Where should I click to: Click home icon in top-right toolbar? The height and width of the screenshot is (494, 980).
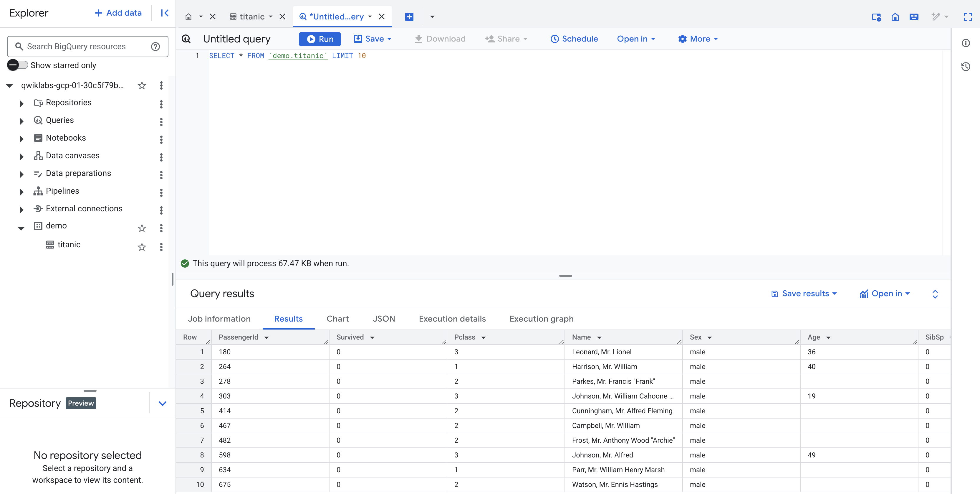(895, 17)
